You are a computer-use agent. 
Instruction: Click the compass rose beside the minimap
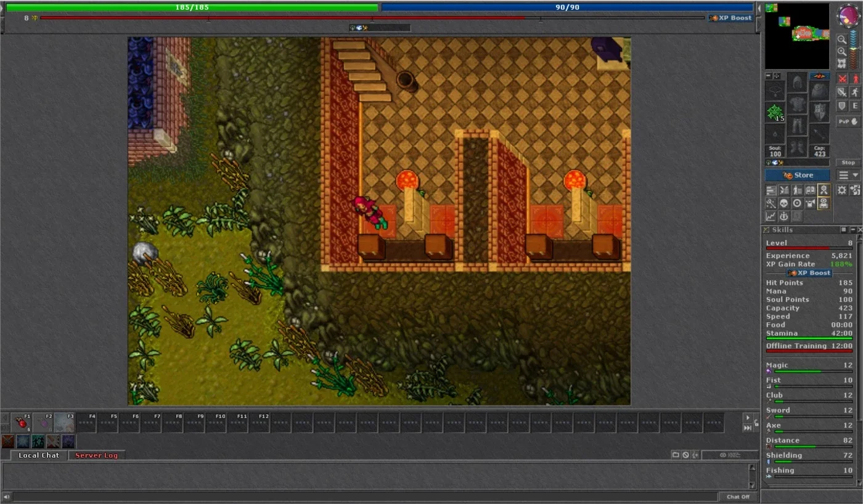[848, 16]
